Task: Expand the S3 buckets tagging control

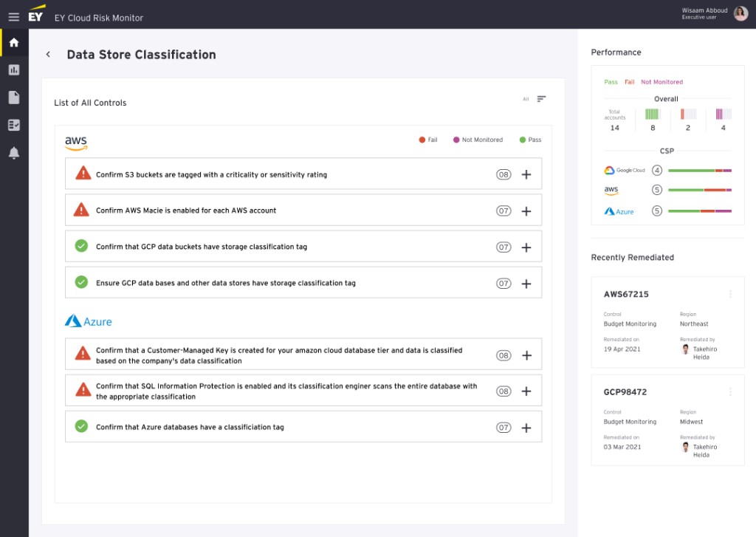Action: coord(526,174)
